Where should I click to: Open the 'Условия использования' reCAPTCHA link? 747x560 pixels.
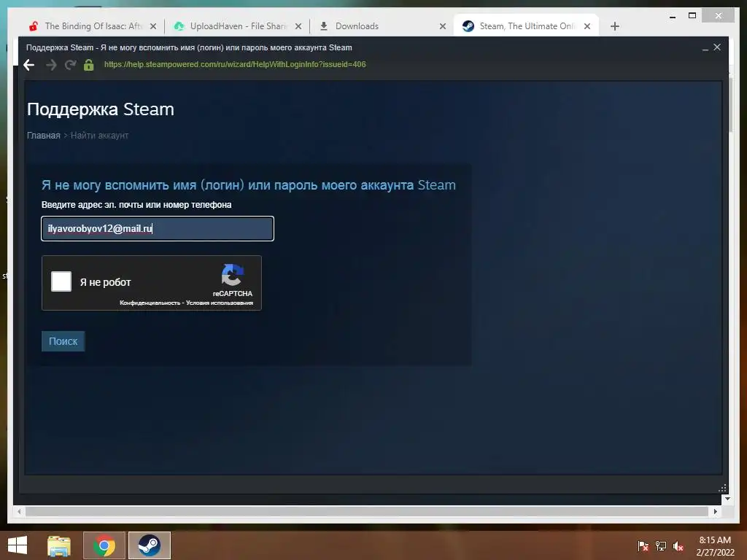point(220,303)
